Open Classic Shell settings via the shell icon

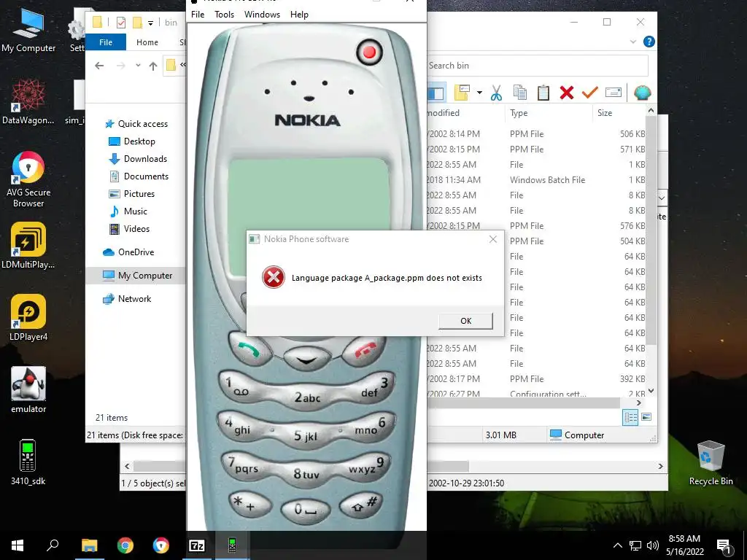tap(642, 93)
